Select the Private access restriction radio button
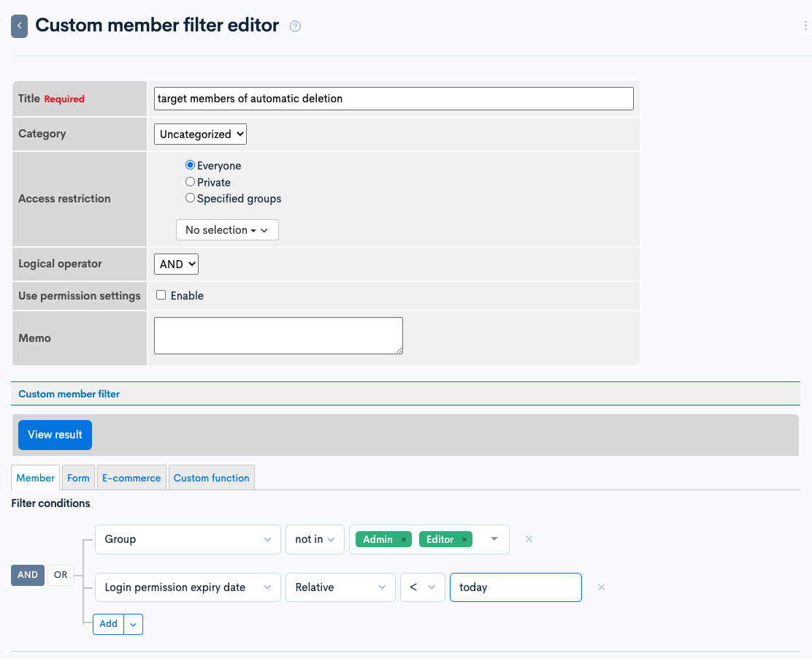Image resolution: width=812 pixels, height=659 pixels. tap(189, 181)
